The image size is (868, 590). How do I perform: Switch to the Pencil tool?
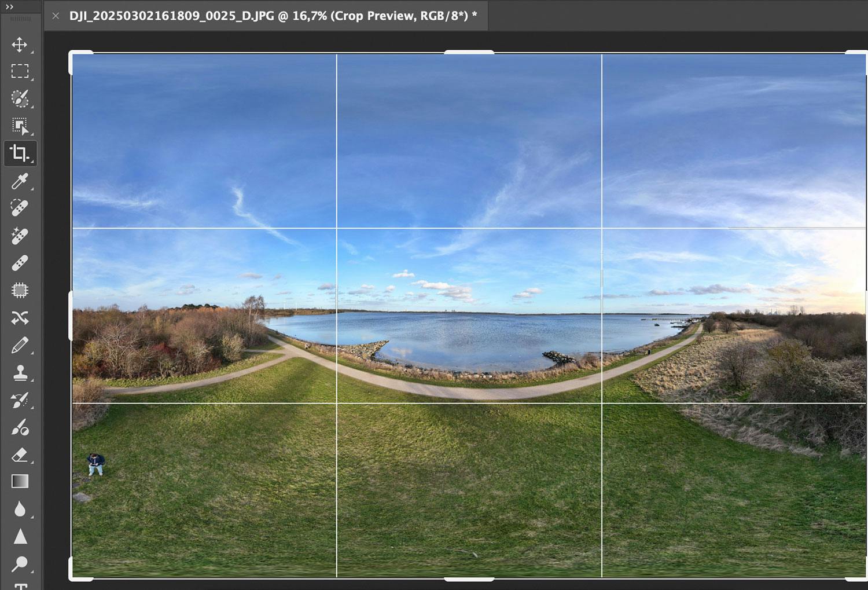click(x=20, y=346)
